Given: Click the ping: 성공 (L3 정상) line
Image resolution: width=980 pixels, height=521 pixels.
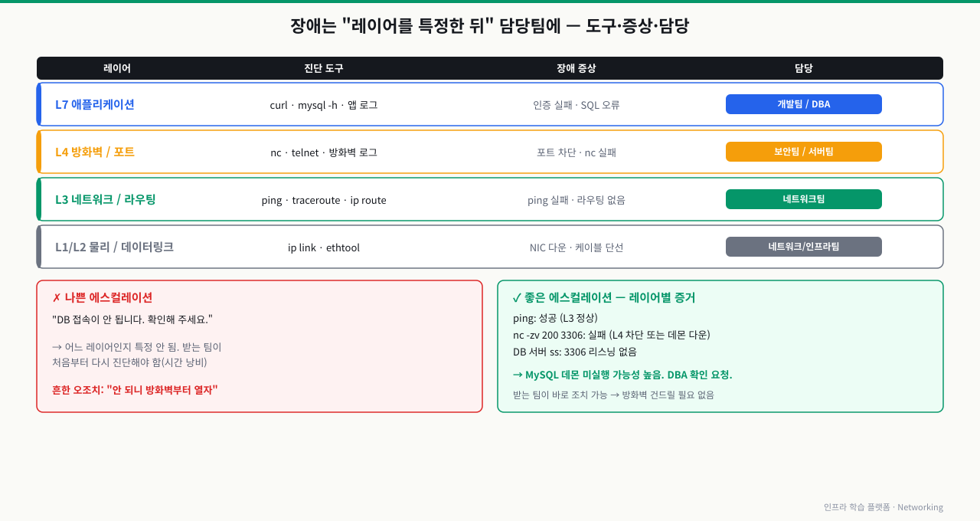Looking at the screenshot, I should 555,318.
